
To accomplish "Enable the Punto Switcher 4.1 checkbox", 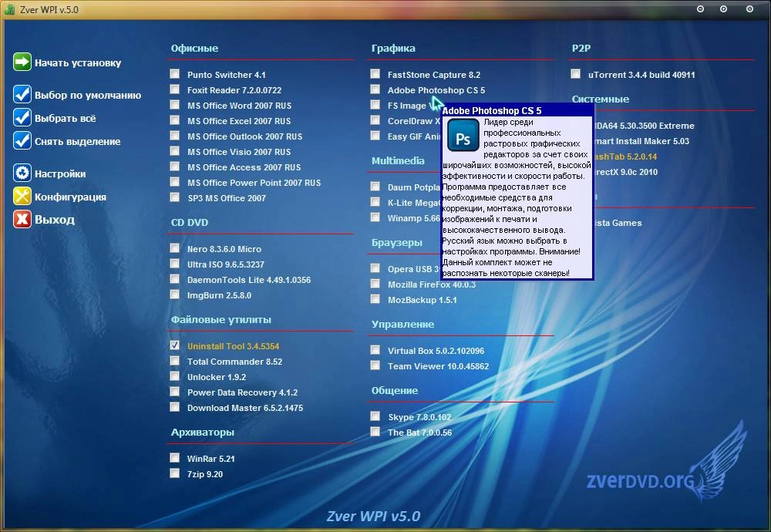I will click(x=174, y=74).
